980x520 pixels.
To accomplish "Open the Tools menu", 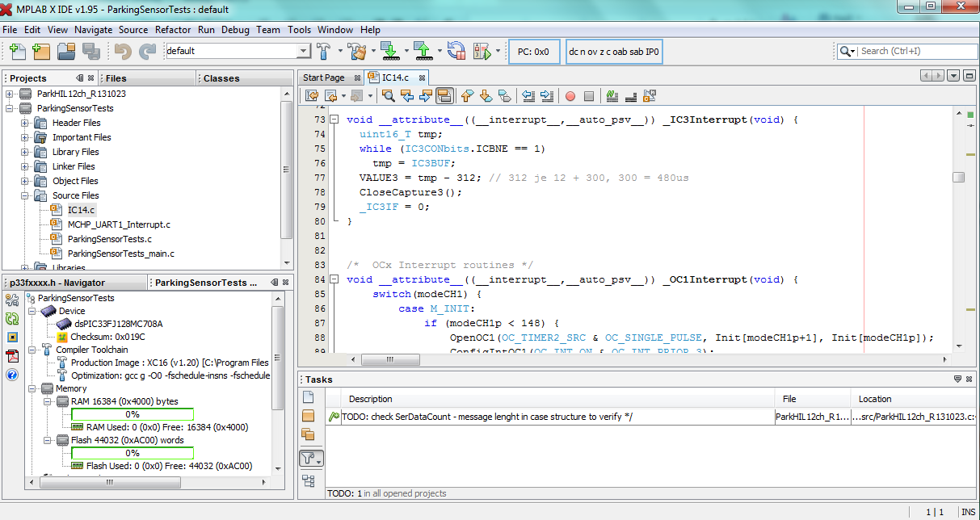I will [299, 30].
